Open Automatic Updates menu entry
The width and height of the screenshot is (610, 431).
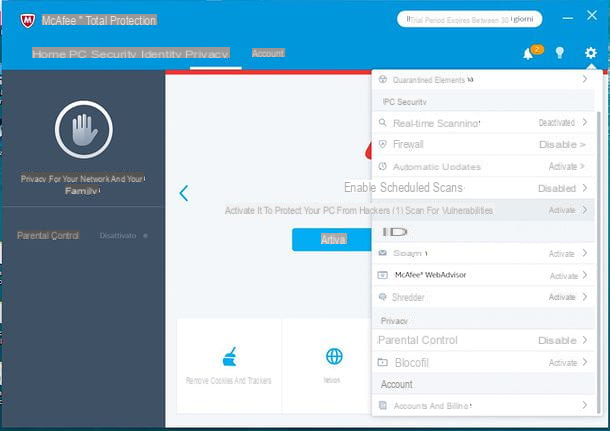(x=483, y=166)
